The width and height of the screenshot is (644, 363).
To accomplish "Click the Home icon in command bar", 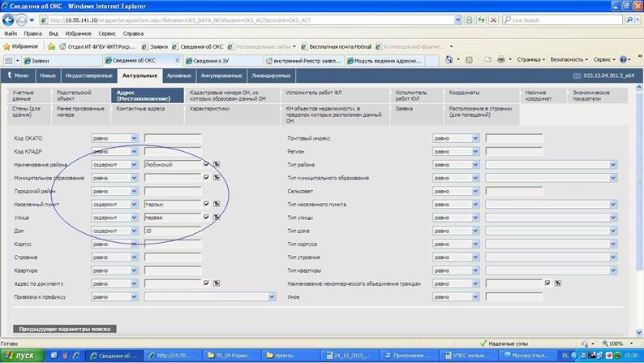I will point(449,60).
